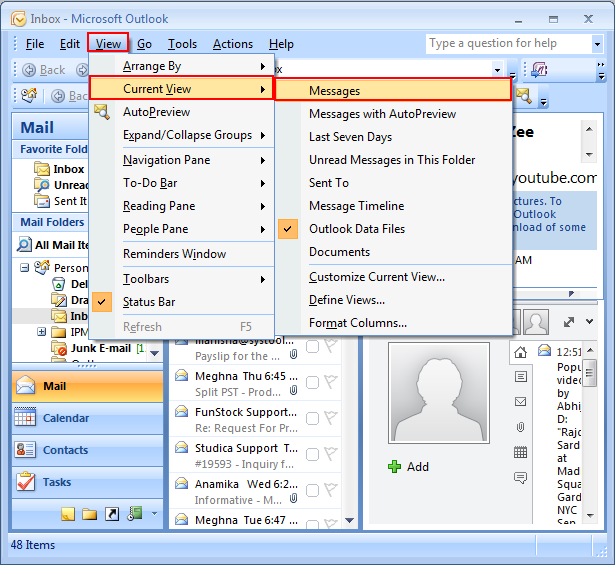This screenshot has width=615, height=565.
Task: Click the Shortcuts icon at pane bottom
Action: point(112,514)
